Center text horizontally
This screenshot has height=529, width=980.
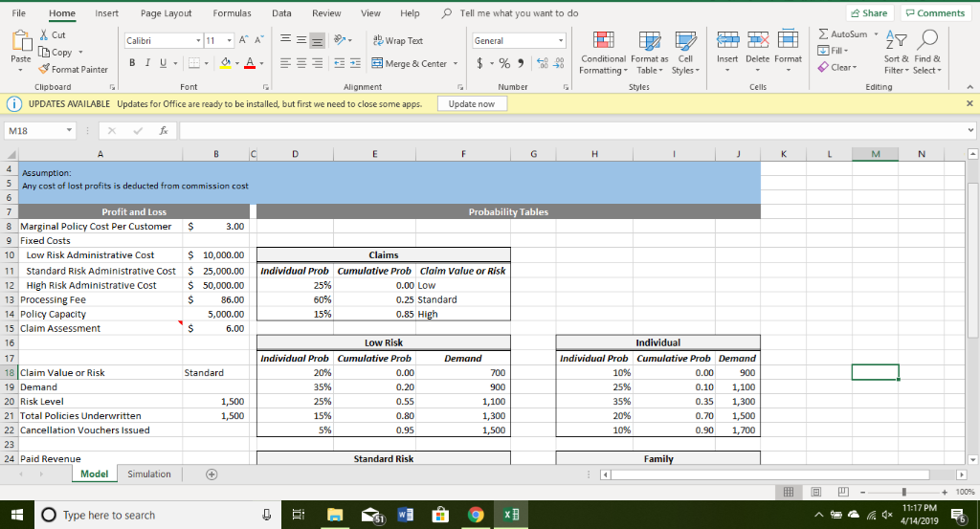pyautogui.click(x=301, y=63)
